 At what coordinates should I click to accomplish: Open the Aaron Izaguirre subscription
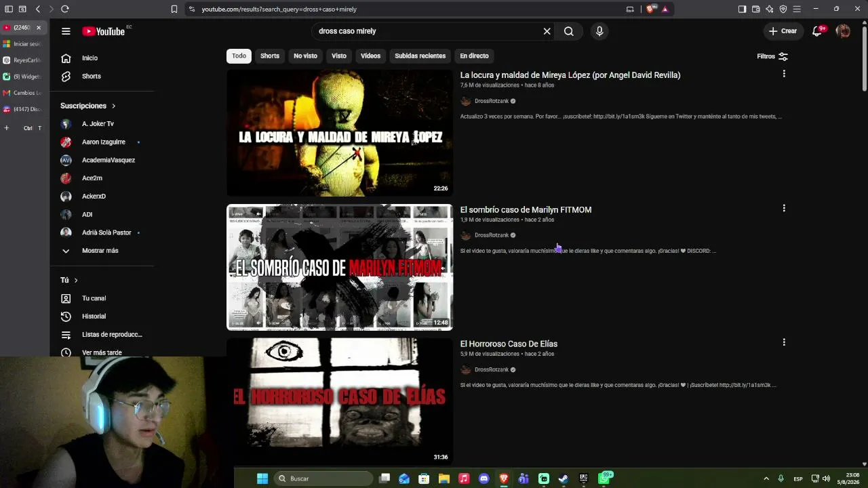pyautogui.click(x=102, y=142)
